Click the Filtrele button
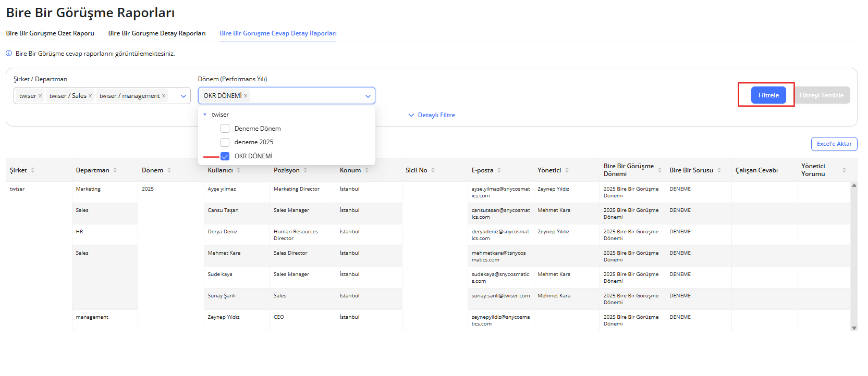The image size is (868, 376). point(768,95)
